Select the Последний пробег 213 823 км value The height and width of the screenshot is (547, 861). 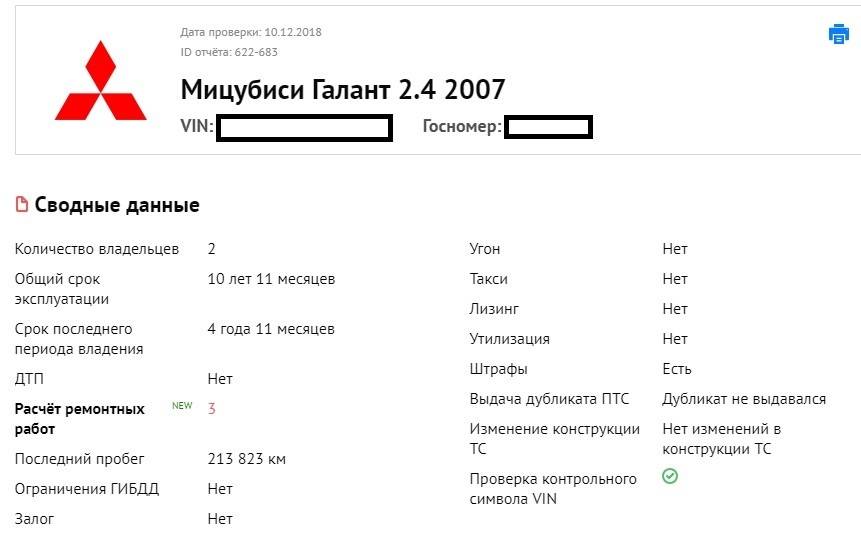point(246,459)
